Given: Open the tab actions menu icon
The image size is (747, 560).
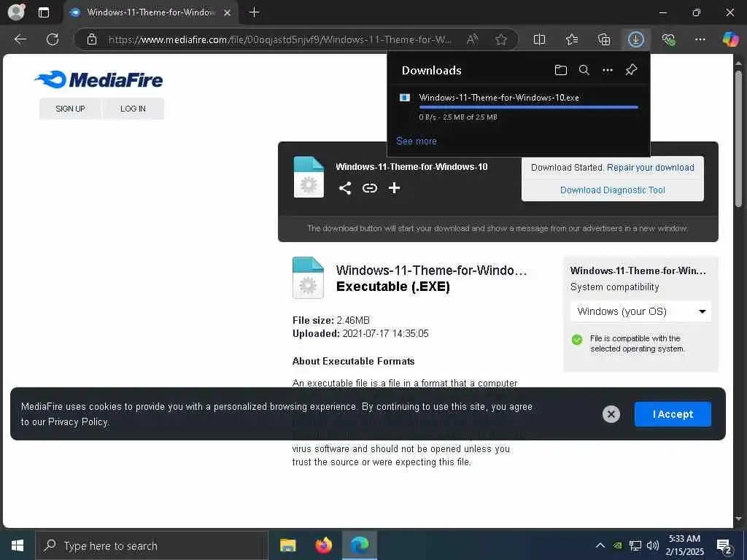Looking at the screenshot, I should point(43,12).
